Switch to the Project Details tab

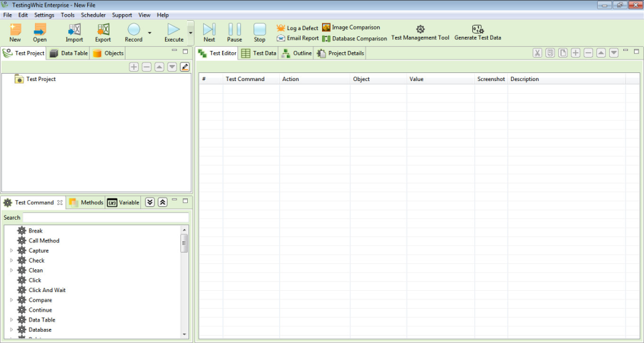(x=340, y=54)
